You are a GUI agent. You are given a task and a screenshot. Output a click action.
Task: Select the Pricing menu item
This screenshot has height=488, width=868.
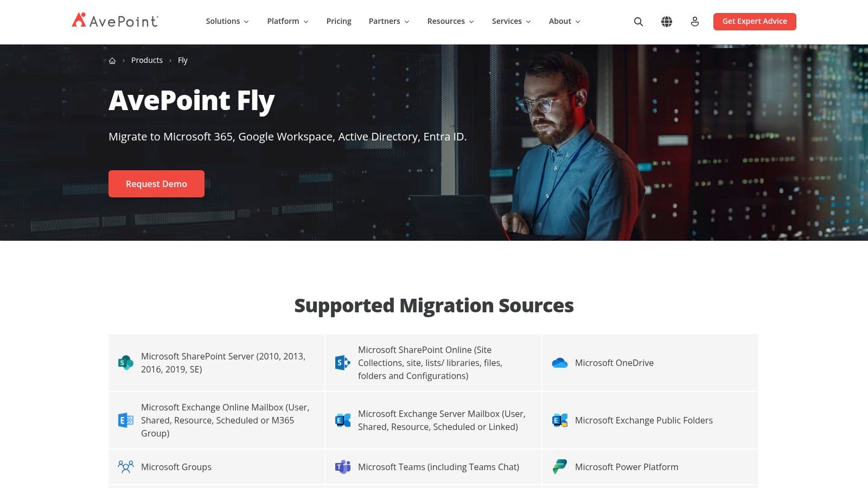point(339,21)
